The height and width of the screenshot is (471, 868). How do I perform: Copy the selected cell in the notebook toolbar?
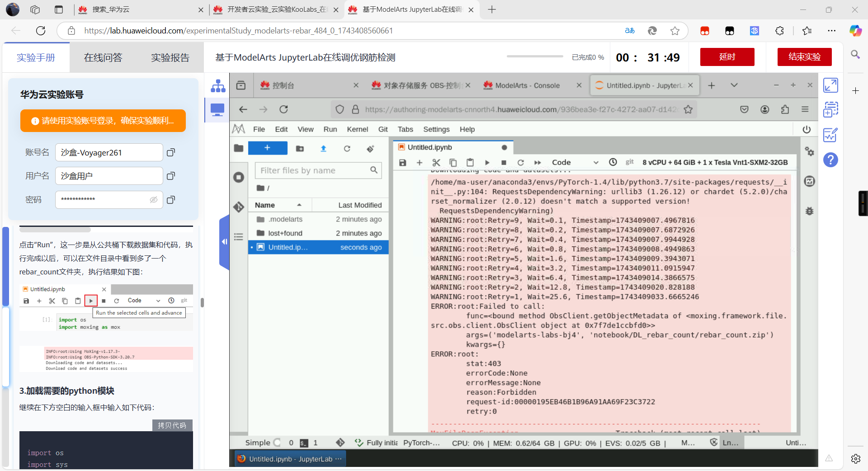[453, 162]
